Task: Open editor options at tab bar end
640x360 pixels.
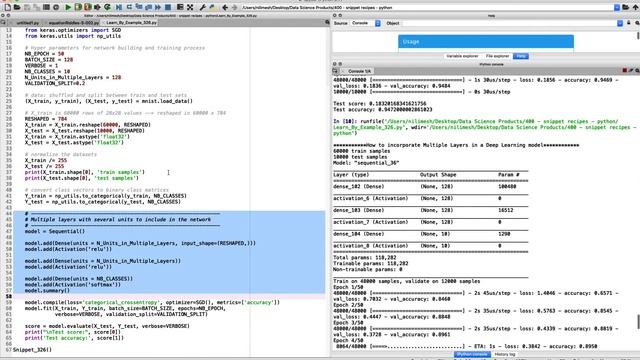Action: [327, 22]
